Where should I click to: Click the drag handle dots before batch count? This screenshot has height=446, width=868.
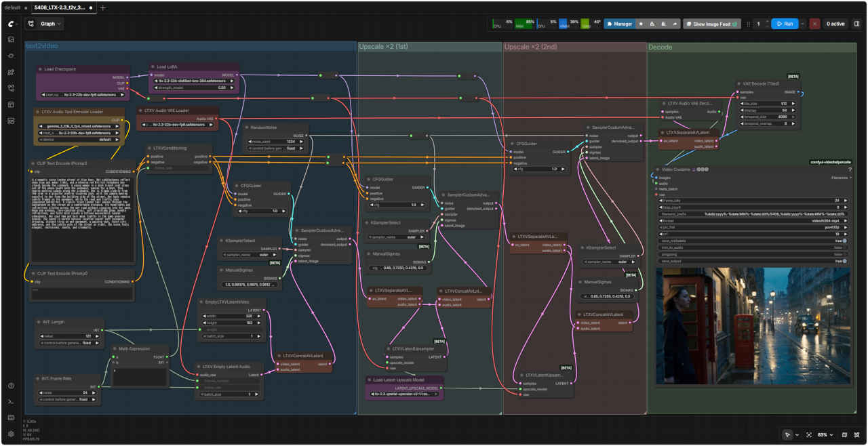pos(749,24)
